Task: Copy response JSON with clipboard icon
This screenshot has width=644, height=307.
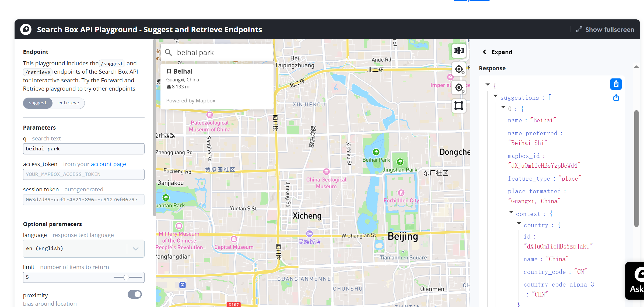Action: pos(616,84)
